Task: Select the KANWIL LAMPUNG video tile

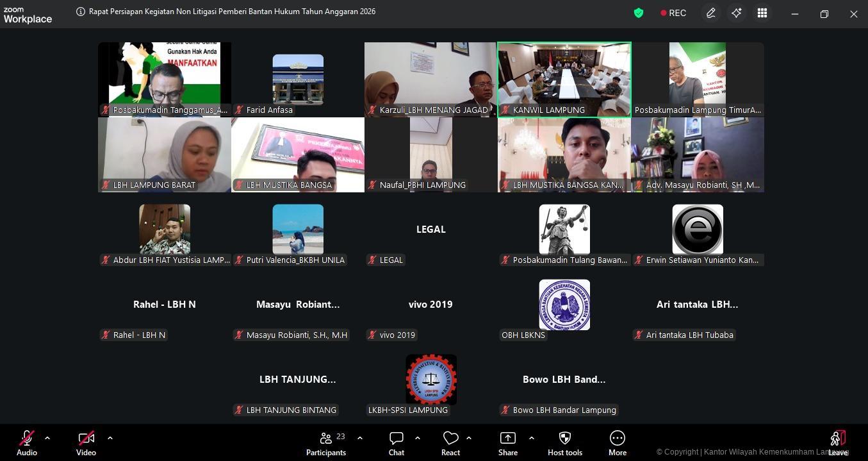Action: point(564,80)
